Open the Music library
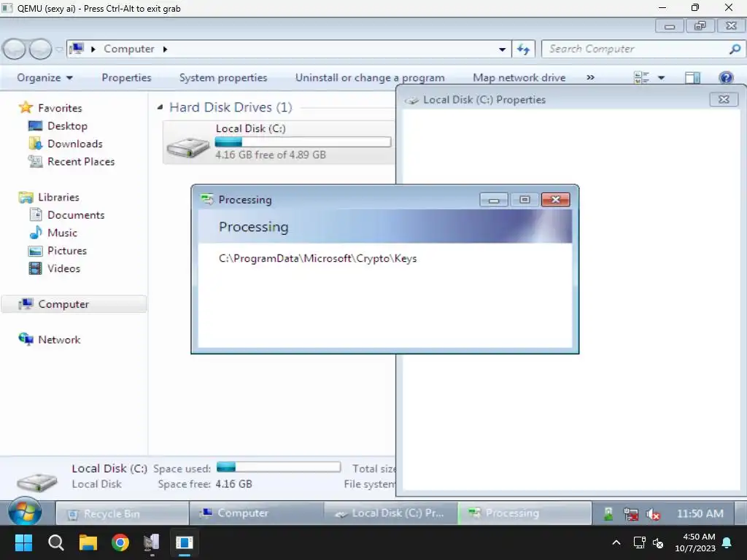747x560 pixels. click(x=62, y=233)
